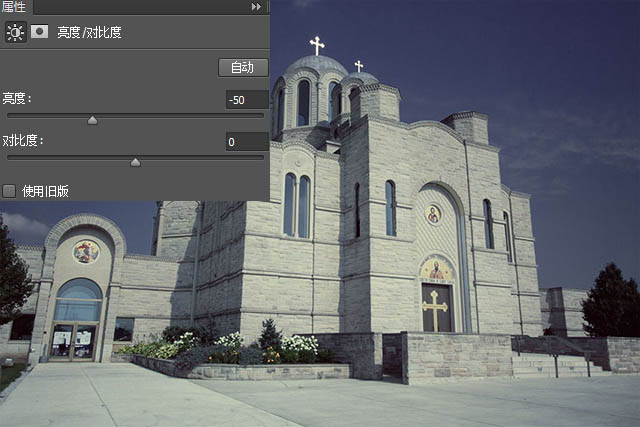Click the 亮度/对比度 panel title
The image size is (640, 427).
tap(89, 32)
